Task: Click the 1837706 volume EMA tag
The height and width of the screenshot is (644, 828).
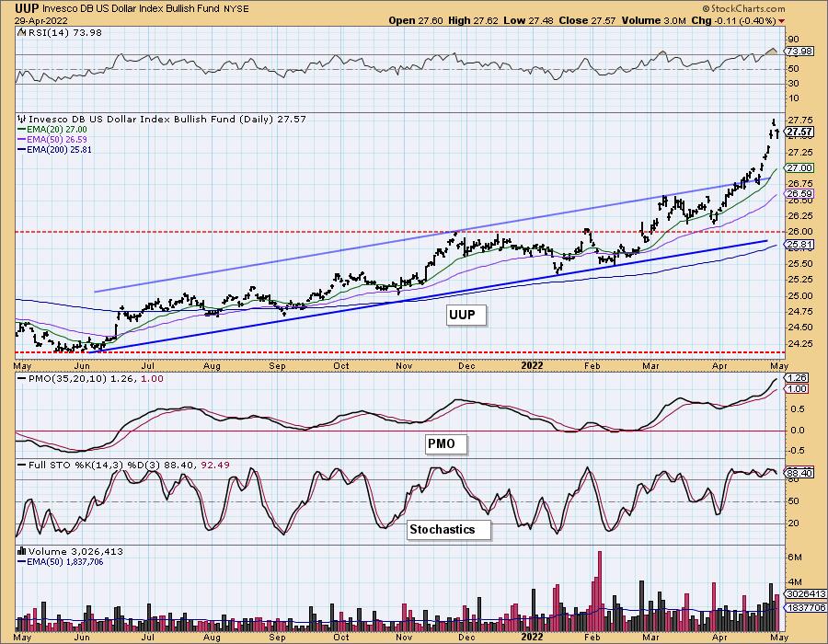Action: click(806, 608)
